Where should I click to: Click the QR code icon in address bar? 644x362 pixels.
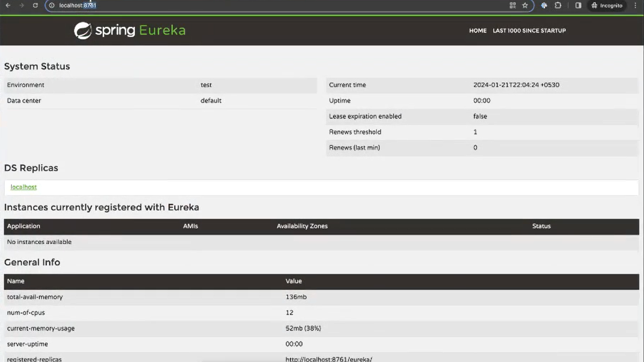click(x=513, y=5)
